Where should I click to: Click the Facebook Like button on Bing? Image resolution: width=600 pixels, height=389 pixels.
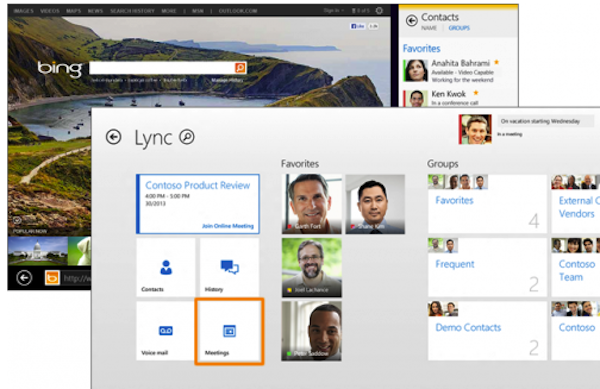coord(357,26)
